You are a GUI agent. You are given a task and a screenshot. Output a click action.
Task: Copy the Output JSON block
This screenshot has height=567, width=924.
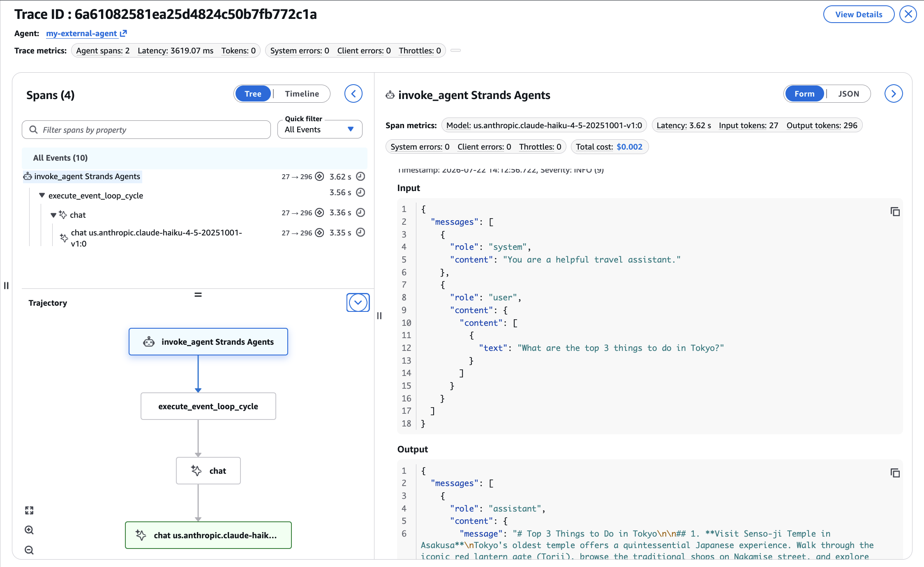tap(895, 473)
